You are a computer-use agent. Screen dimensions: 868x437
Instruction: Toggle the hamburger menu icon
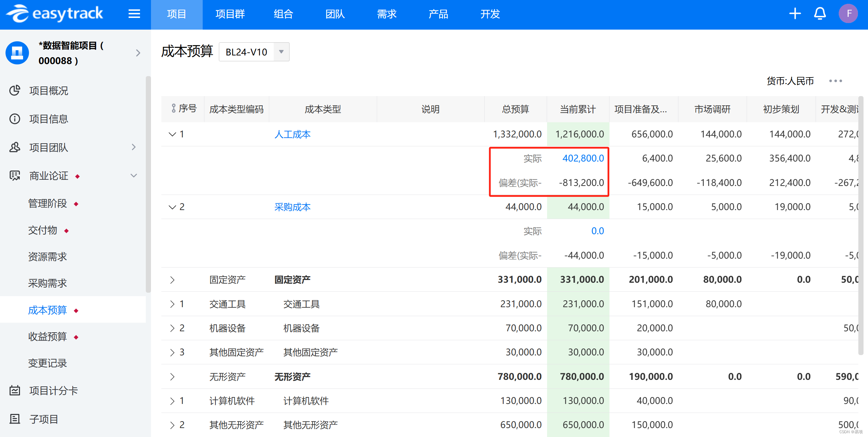[x=134, y=14]
